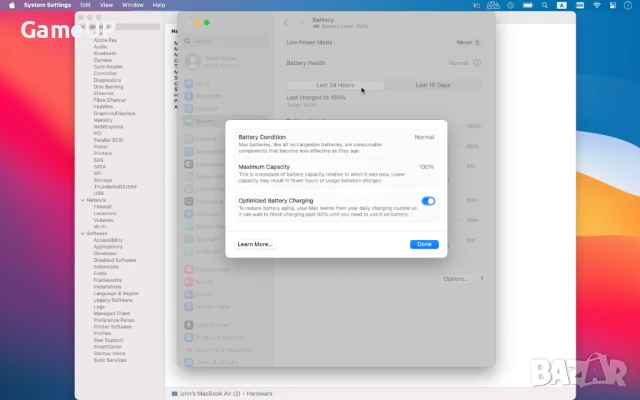Open the Window menu in menu bar

click(x=130, y=5)
